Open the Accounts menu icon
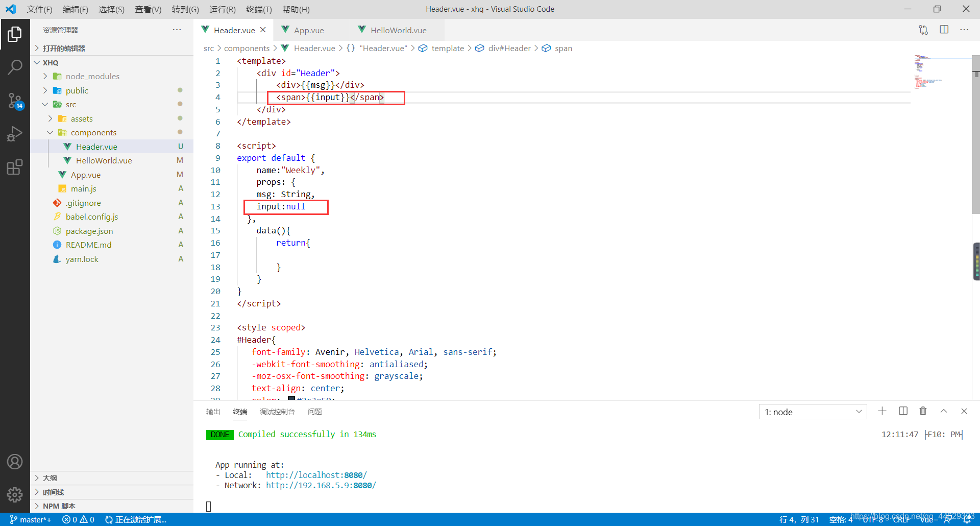980x526 pixels. coord(15,462)
